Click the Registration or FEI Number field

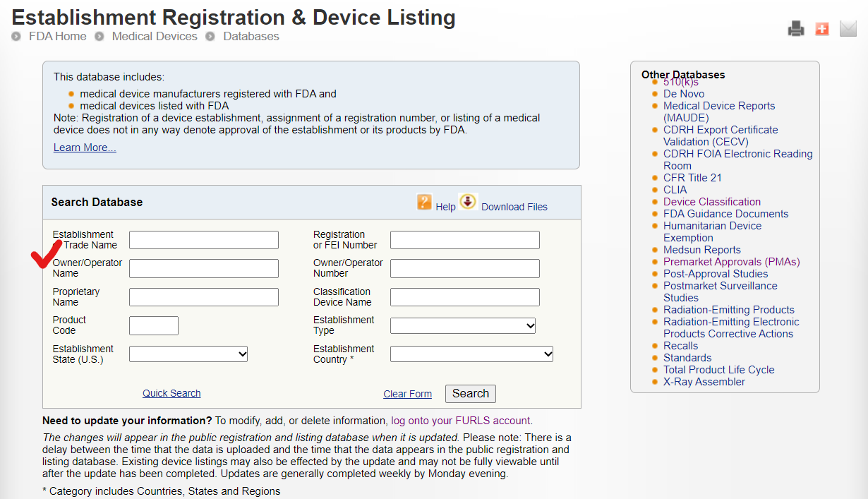[465, 240]
